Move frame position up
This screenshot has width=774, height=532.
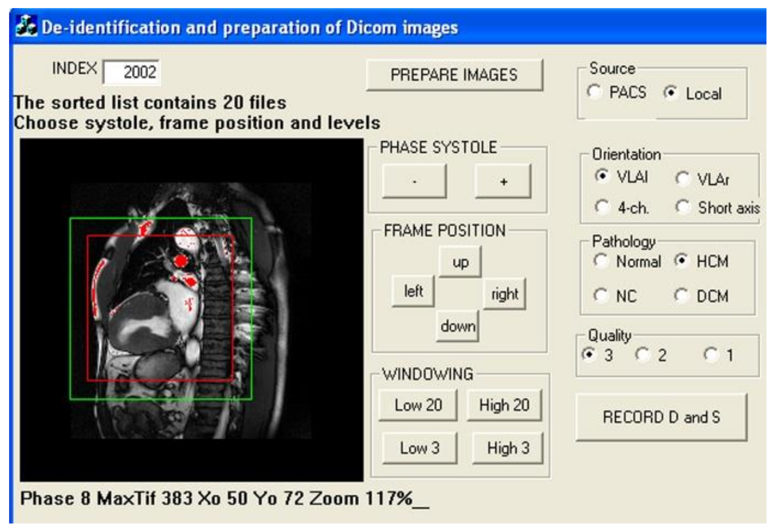point(460,262)
